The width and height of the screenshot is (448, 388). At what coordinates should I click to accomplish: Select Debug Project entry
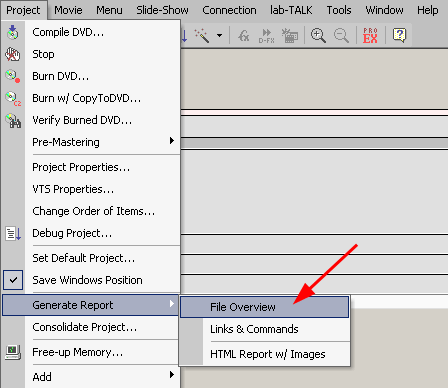(72, 233)
